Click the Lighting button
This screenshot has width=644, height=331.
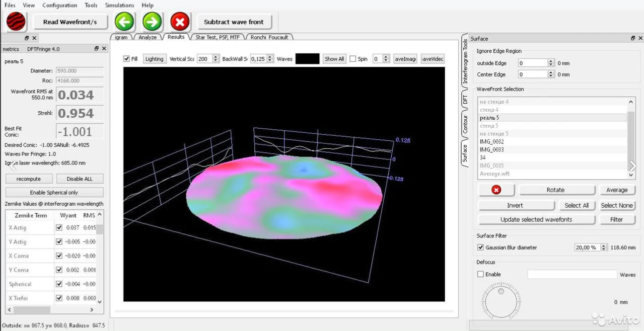(x=154, y=59)
